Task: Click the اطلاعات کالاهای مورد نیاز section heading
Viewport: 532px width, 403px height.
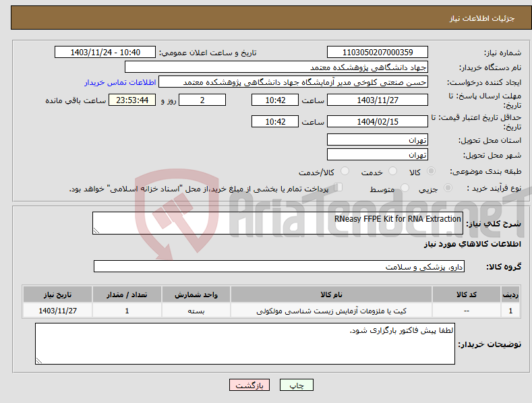Action: 472,244
